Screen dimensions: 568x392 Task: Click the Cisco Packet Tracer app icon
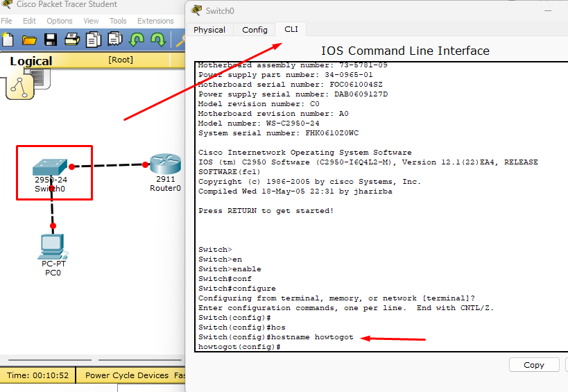coord(6,4)
